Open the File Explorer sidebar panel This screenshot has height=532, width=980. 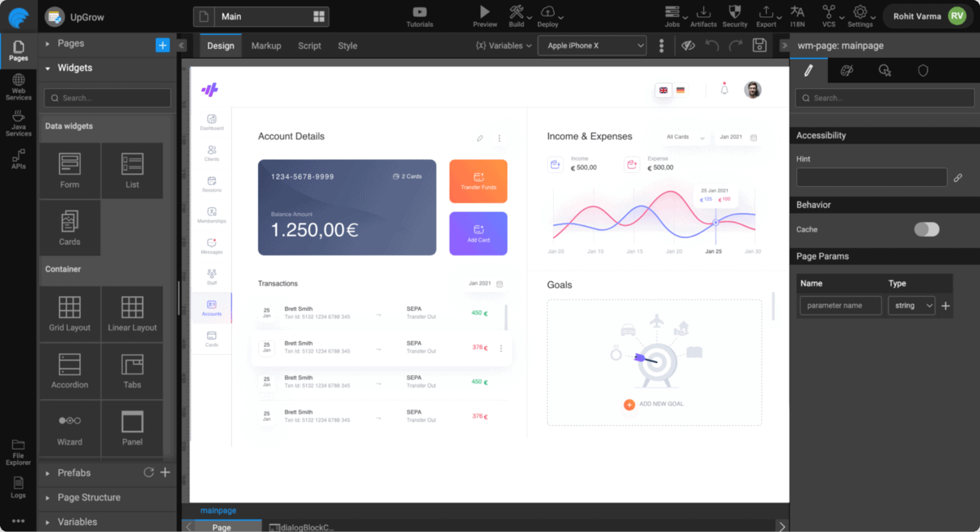(18, 453)
